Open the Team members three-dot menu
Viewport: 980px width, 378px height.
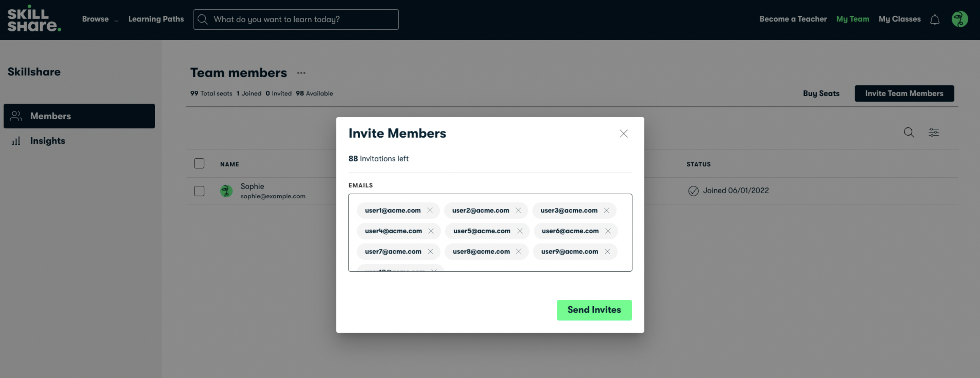coord(301,73)
